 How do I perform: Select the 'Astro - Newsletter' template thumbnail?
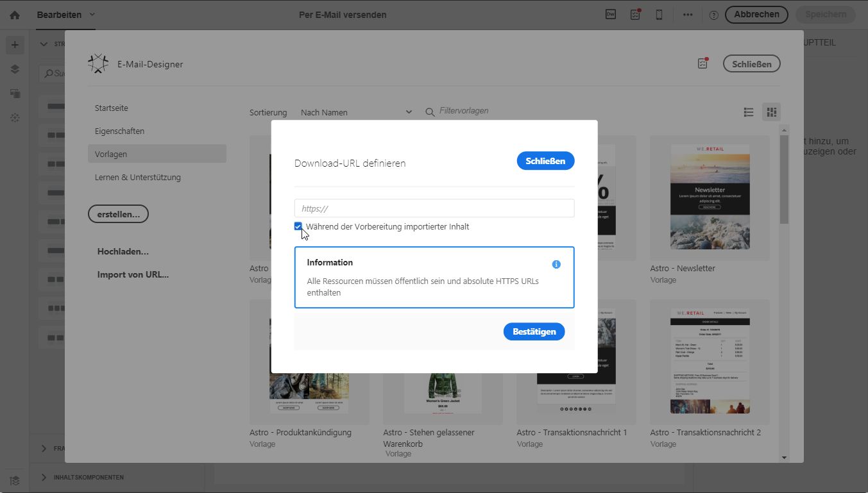[710, 197]
